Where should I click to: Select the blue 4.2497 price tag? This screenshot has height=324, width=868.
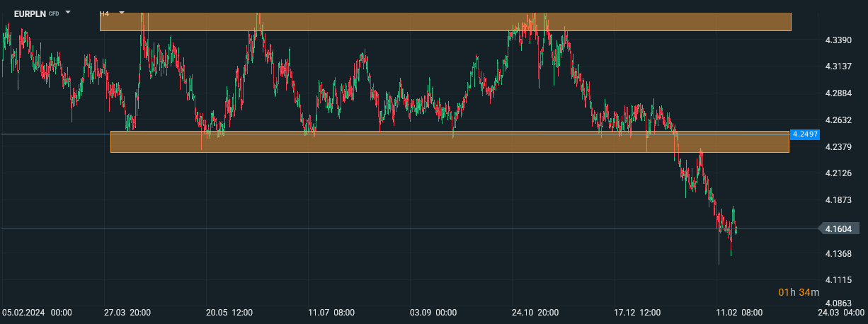click(x=805, y=134)
